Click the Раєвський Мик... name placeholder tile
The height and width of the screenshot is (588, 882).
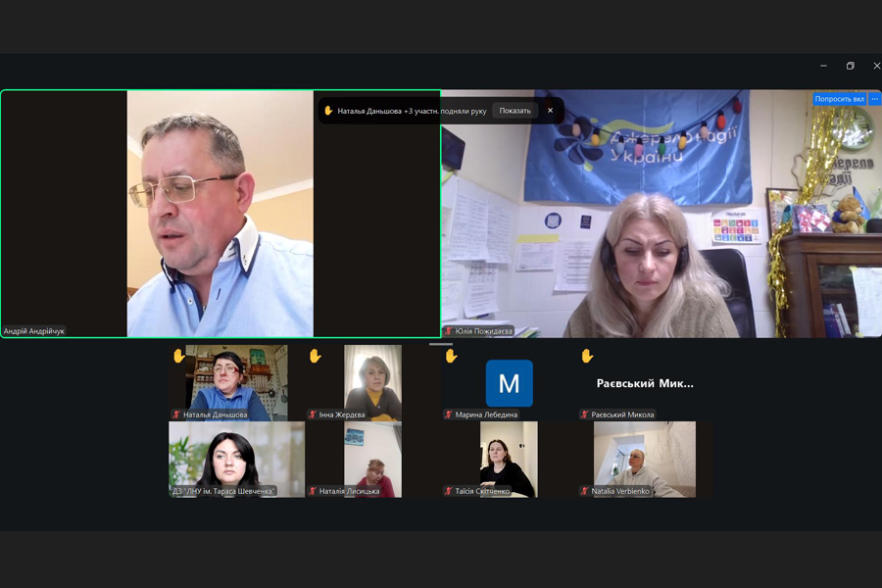(x=645, y=383)
